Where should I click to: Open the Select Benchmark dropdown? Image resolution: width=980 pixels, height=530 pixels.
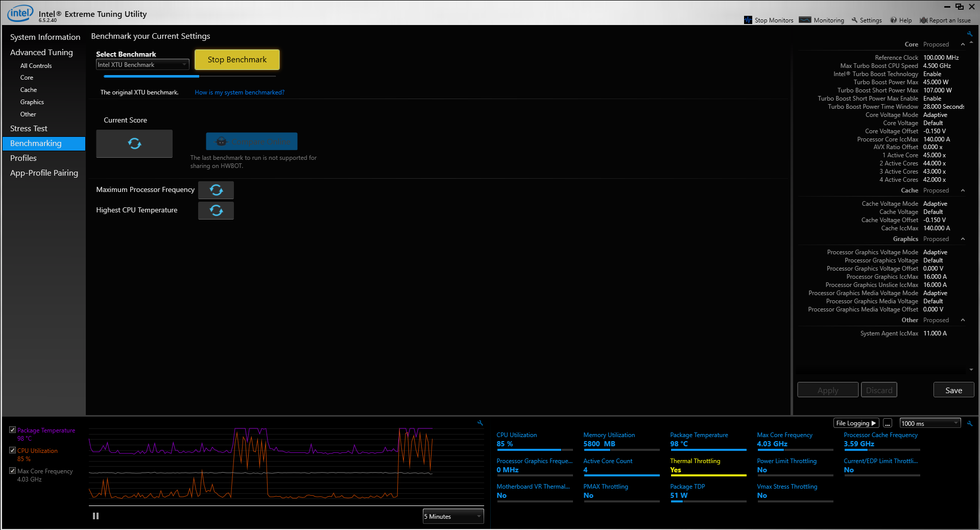click(142, 65)
